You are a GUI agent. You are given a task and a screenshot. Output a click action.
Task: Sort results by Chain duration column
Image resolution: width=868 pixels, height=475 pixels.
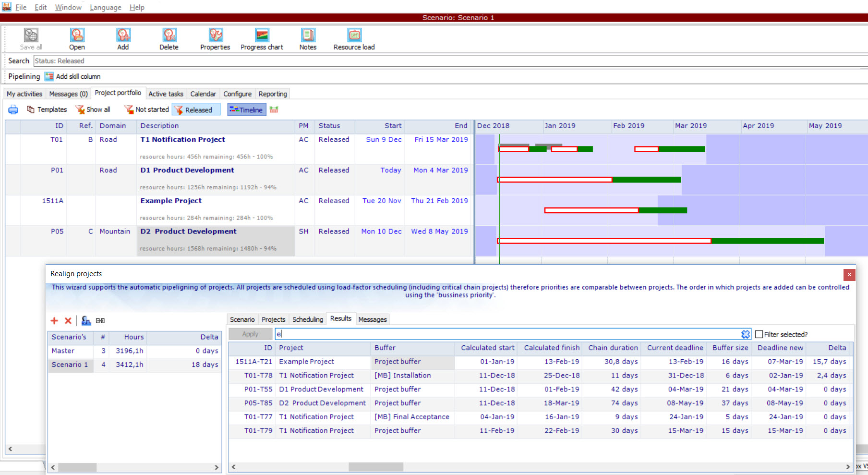613,348
